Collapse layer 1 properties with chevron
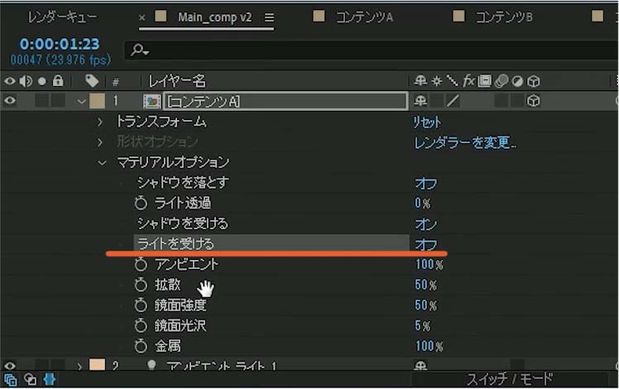The image size is (619, 389). pos(81,101)
